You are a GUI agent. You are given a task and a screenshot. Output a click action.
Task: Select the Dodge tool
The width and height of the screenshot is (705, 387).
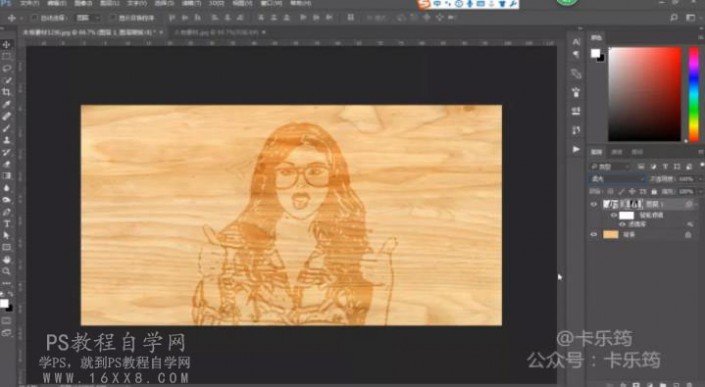(7, 200)
